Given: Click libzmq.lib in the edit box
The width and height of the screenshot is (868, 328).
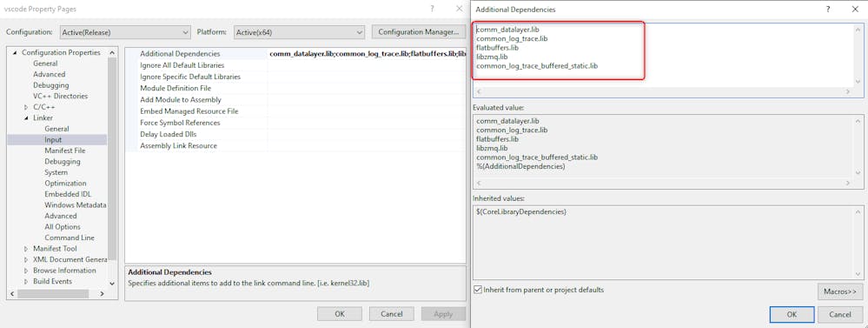Looking at the screenshot, I should [492, 57].
